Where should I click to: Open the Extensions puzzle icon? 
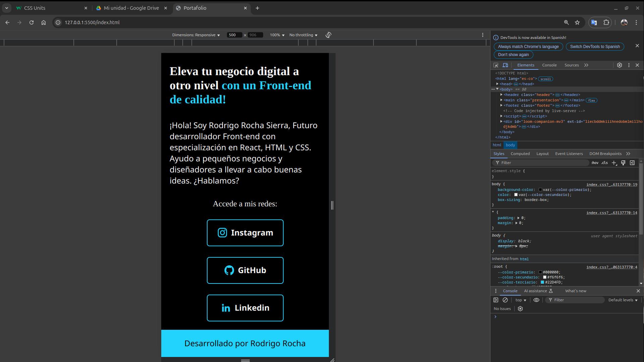pyautogui.click(x=606, y=22)
